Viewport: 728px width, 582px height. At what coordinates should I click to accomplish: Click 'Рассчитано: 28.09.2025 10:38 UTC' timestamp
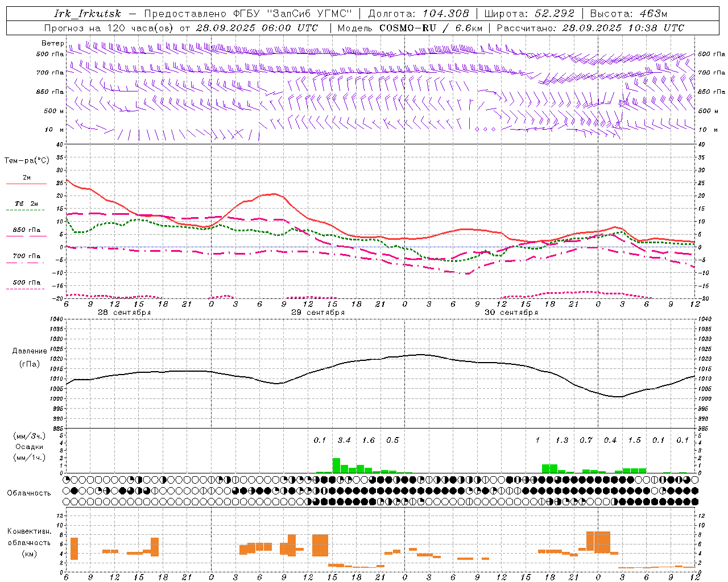[590, 28]
